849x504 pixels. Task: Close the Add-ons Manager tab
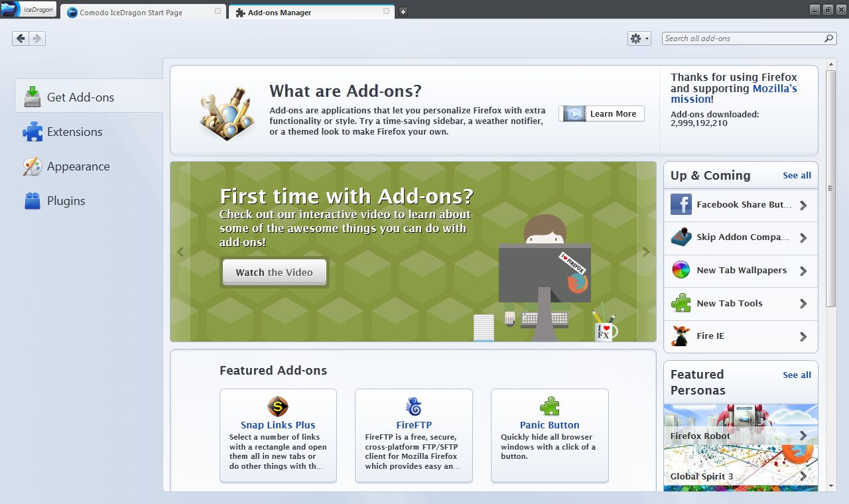[x=386, y=12]
